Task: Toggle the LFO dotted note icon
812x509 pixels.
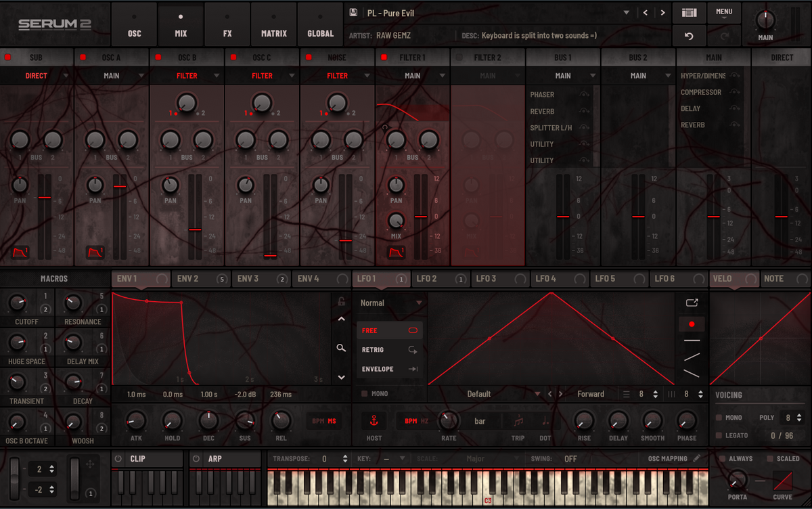Action: [x=545, y=421]
